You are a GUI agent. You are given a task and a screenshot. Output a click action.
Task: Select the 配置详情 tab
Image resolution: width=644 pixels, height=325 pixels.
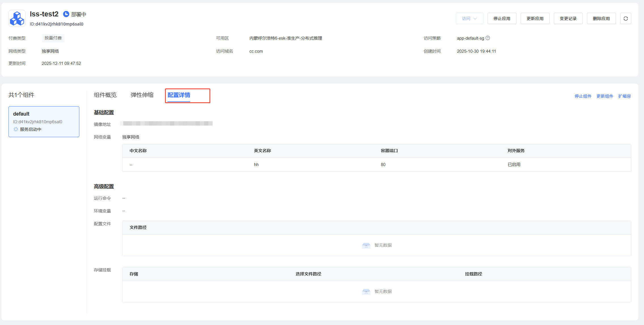pos(179,95)
